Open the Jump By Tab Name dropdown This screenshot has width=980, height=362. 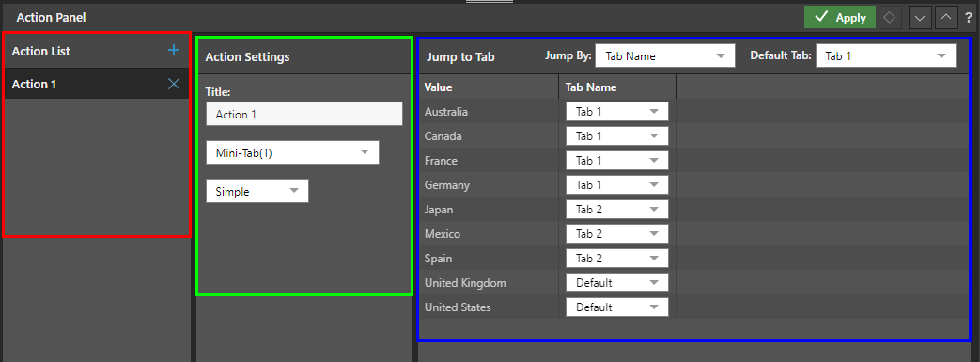tap(665, 55)
